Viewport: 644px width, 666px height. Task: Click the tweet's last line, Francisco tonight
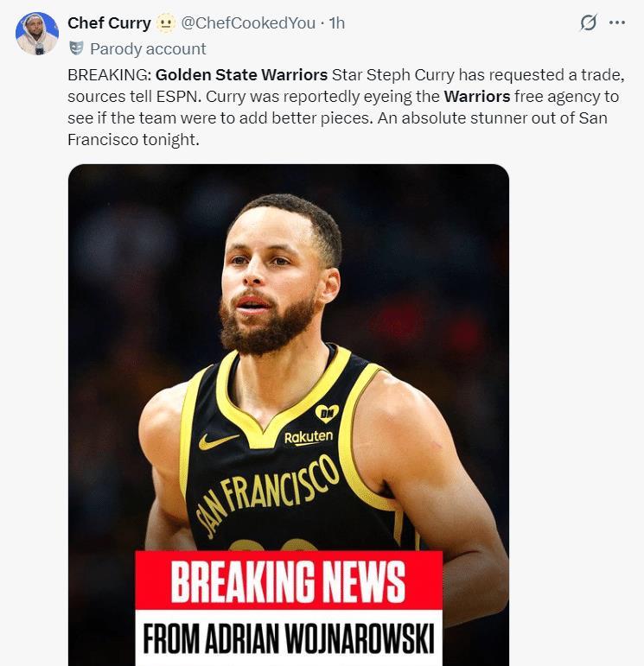133,140
